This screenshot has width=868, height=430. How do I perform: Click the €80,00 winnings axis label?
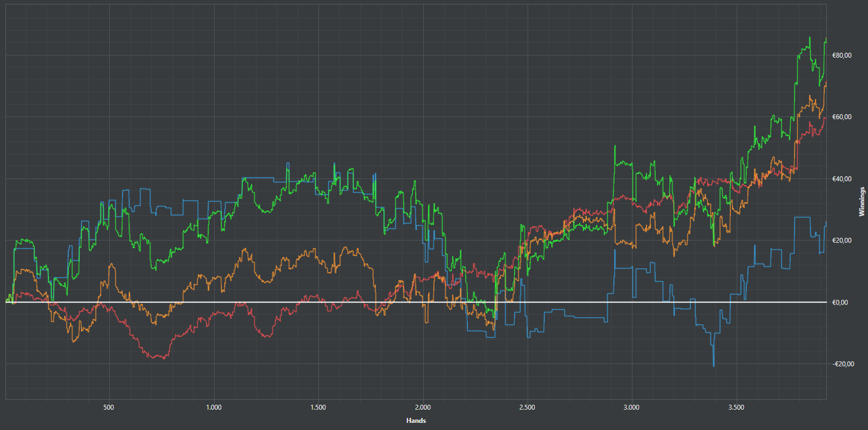pyautogui.click(x=842, y=55)
